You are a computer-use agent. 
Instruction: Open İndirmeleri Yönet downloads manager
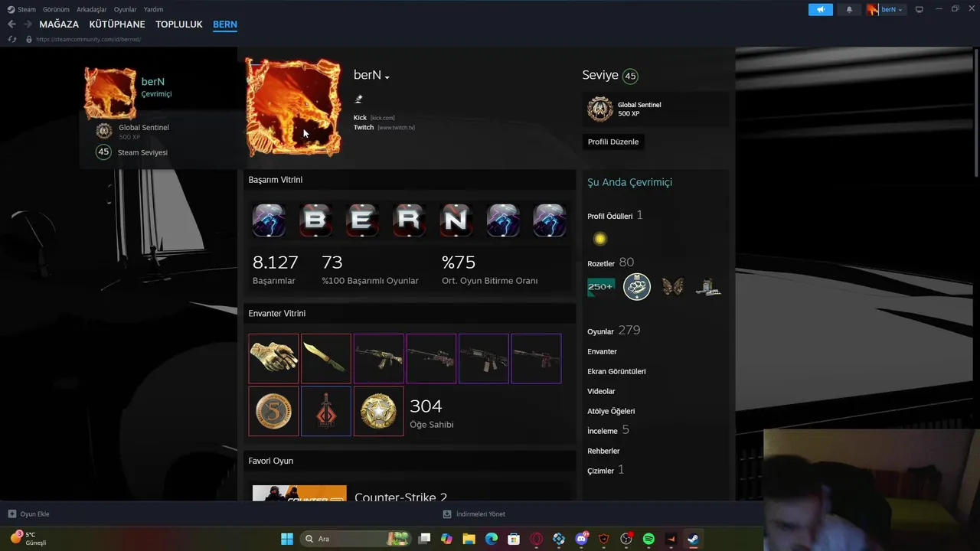[475, 514]
